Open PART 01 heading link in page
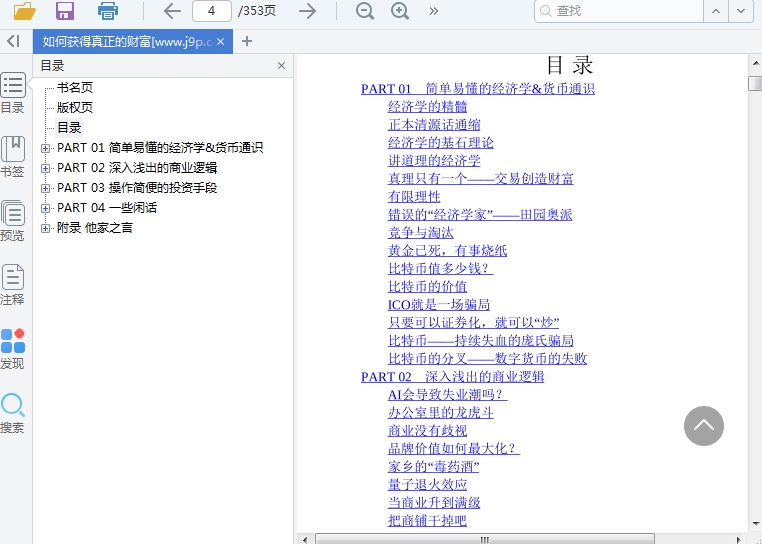 [x=478, y=89]
